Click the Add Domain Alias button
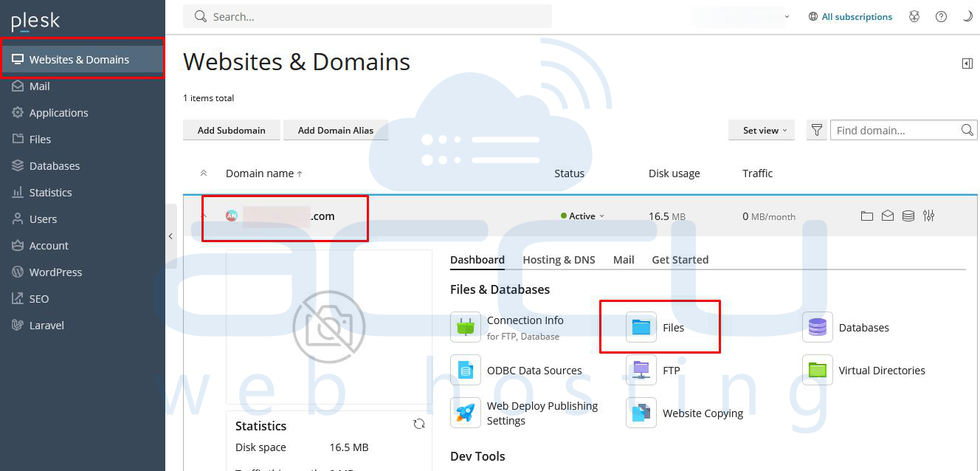980x471 pixels. [x=335, y=130]
